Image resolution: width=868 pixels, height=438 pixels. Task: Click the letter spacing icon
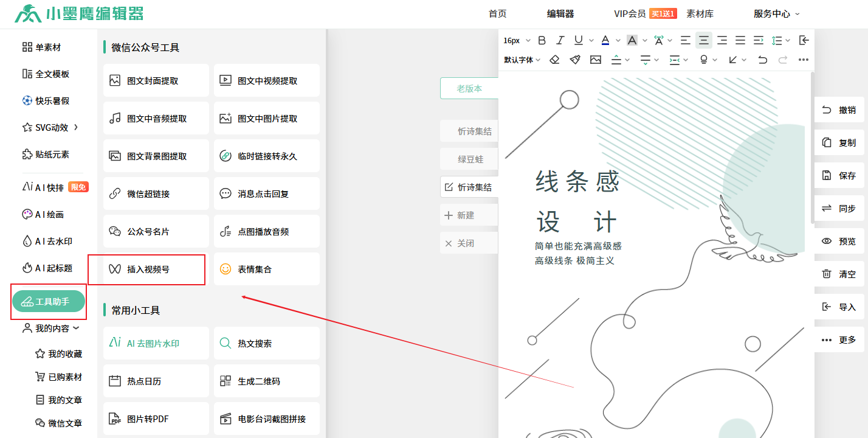(659, 40)
